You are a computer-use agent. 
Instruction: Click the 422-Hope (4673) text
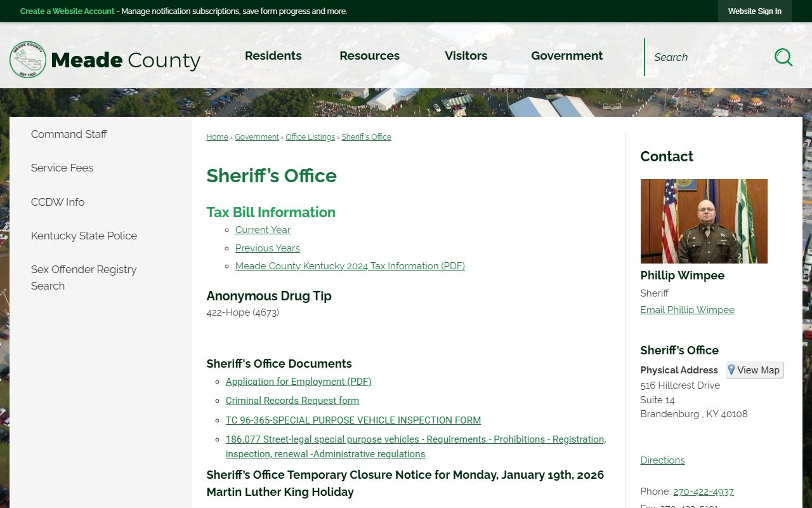(243, 312)
